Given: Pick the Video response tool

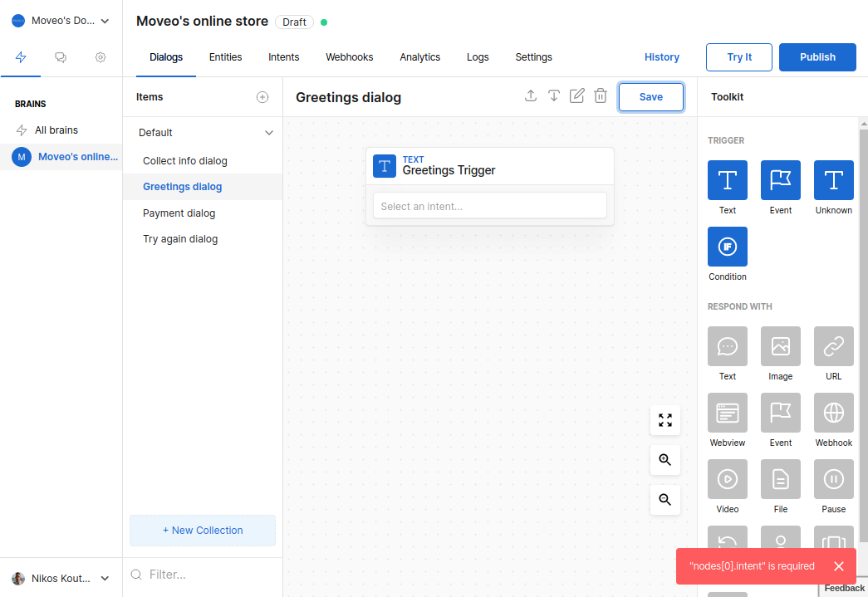Looking at the screenshot, I should pos(728,479).
